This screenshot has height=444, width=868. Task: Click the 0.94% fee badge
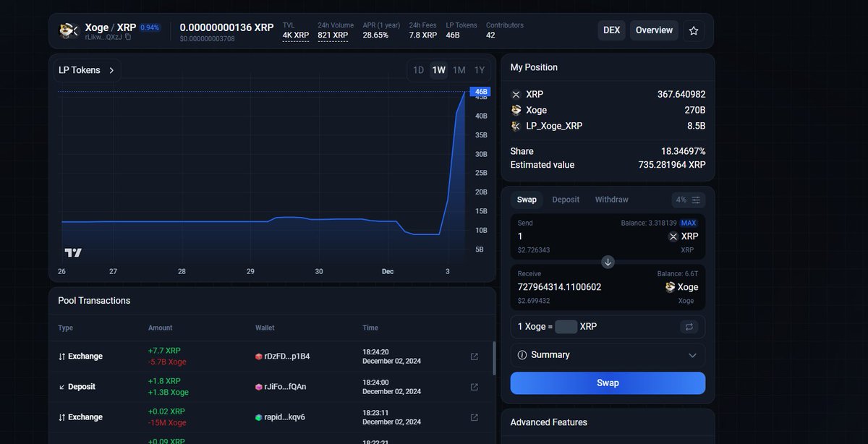(149, 27)
